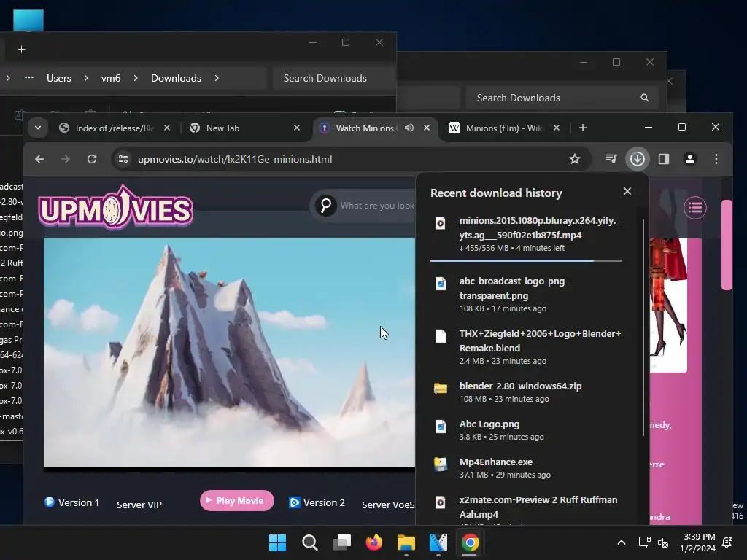Viewport: 747px width, 560px height.
Task: Close the New Tab tab
Action: pos(297,128)
